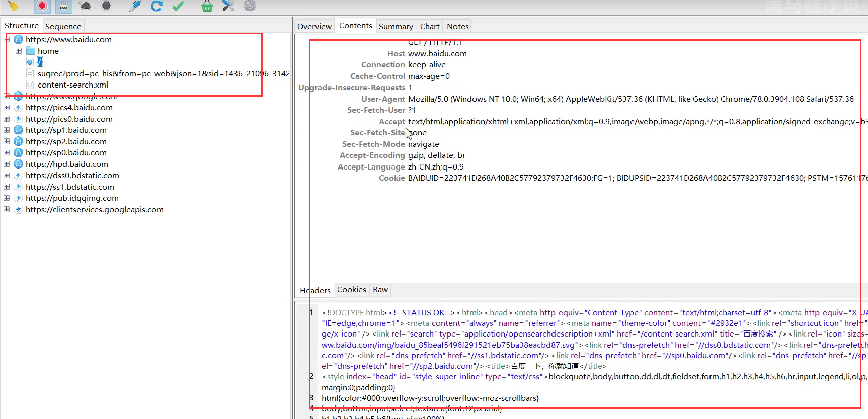Click the Cache-Control value max-age=0
This screenshot has width=868, height=419.
click(x=429, y=76)
